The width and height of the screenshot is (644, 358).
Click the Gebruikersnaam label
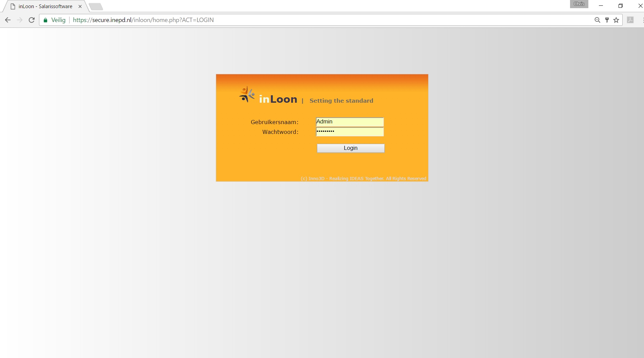[x=274, y=122]
